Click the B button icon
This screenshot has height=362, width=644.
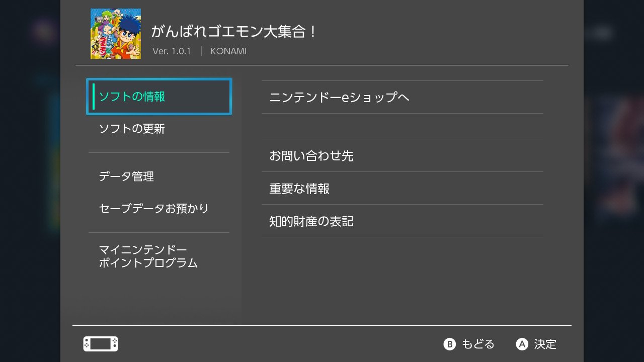point(449,344)
